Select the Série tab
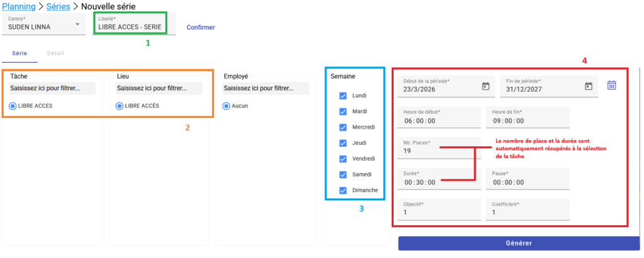Image resolution: width=644 pixels, height=258 pixels. pyautogui.click(x=19, y=54)
